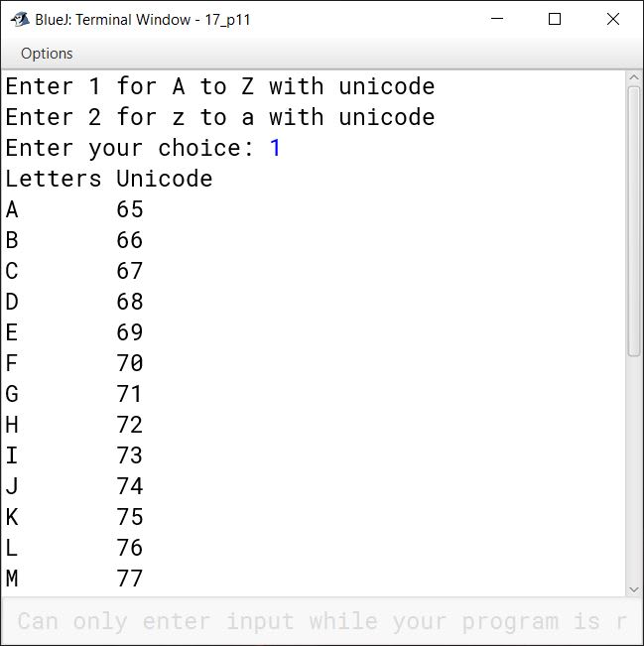Screen dimensions: 644x646
Task: Click the line 'Enter 2 for z to a'
Action: 219,117
